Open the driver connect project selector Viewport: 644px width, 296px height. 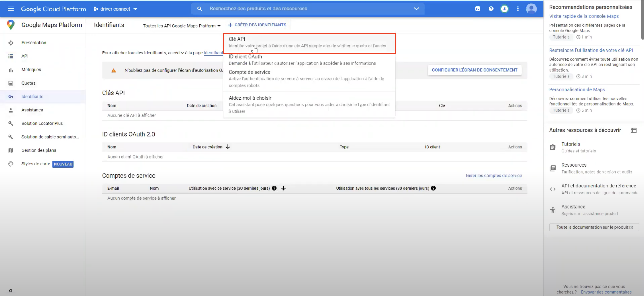[116, 9]
